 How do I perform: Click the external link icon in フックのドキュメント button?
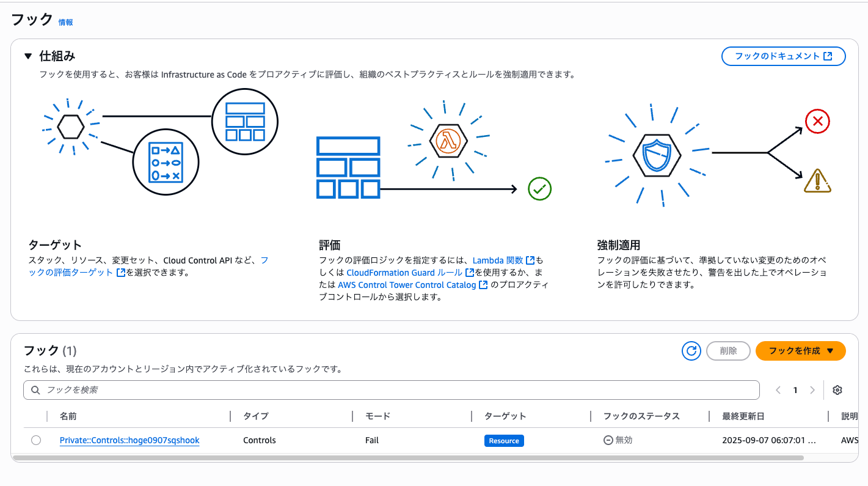828,56
